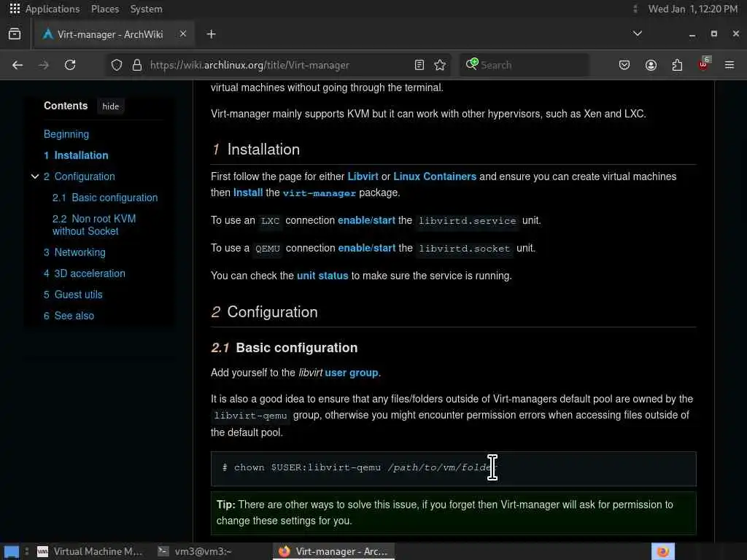Select the Virt-manager - ArchWiki tab

(x=113, y=34)
